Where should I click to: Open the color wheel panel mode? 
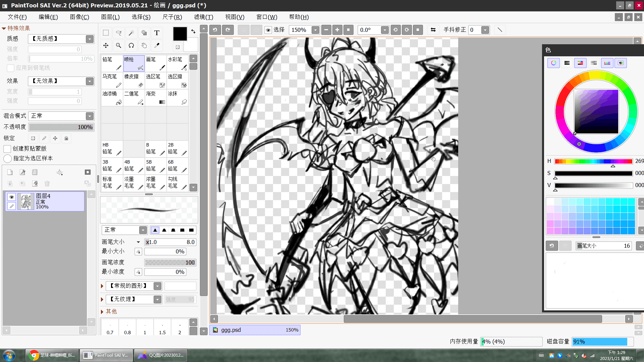[x=553, y=63]
